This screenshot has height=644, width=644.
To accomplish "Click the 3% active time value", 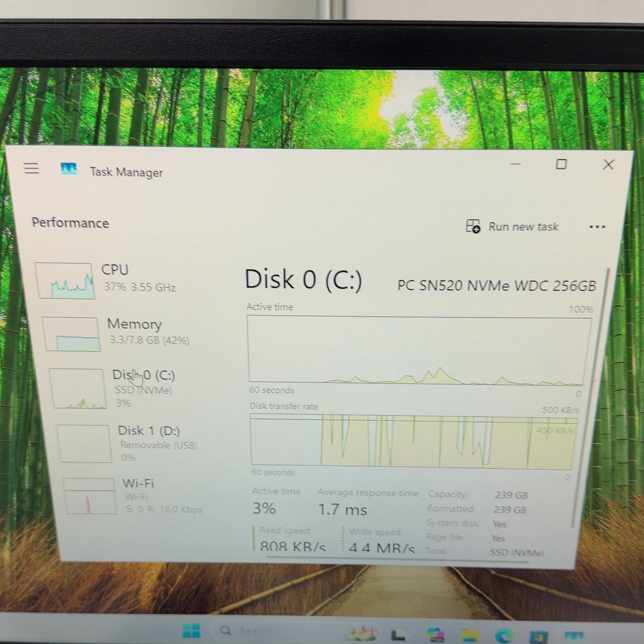I will [x=264, y=508].
